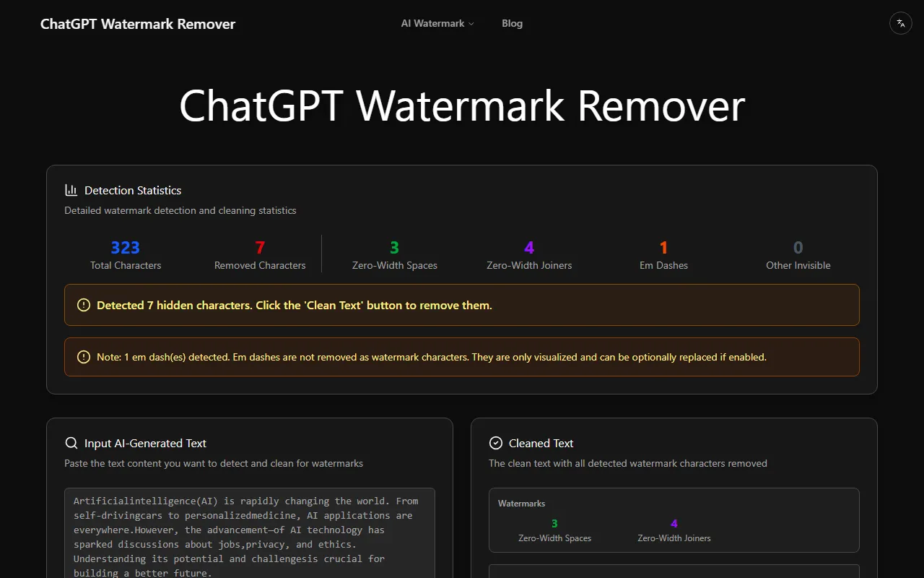Select the 0 Other Invisible statistic
Viewport: 924px width, 578px height.
798,248
